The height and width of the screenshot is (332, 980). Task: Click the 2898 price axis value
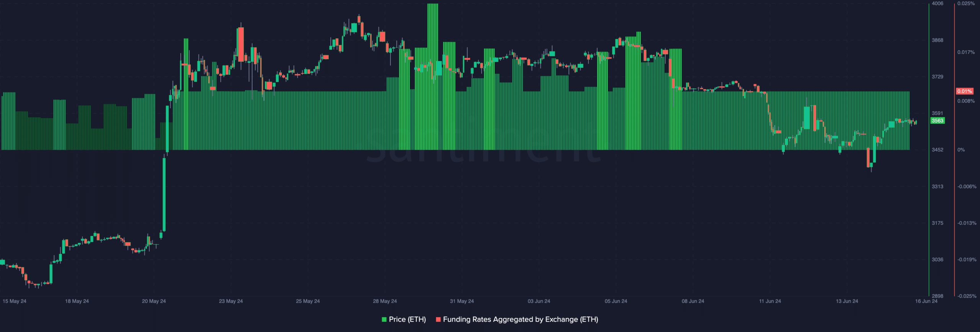938,296
